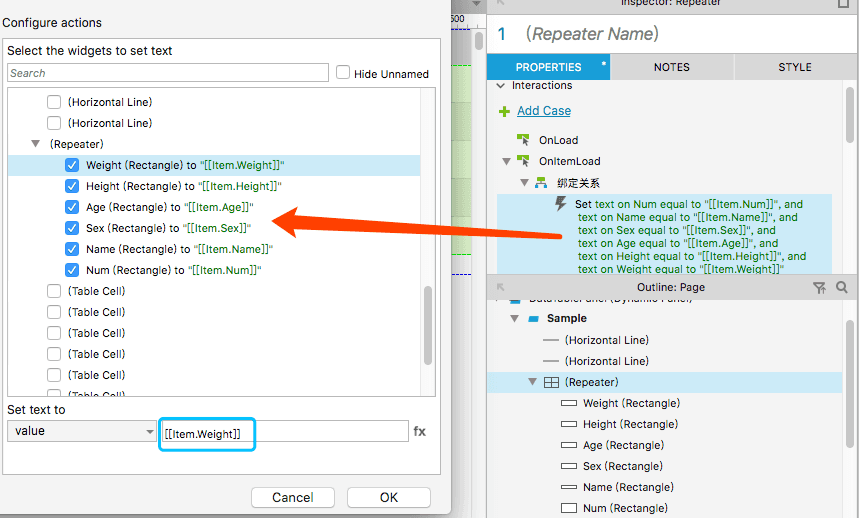Uncheck the Height (Rectangle) checkbox
The height and width of the screenshot is (518, 859).
pyautogui.click(x=72, y=186)
